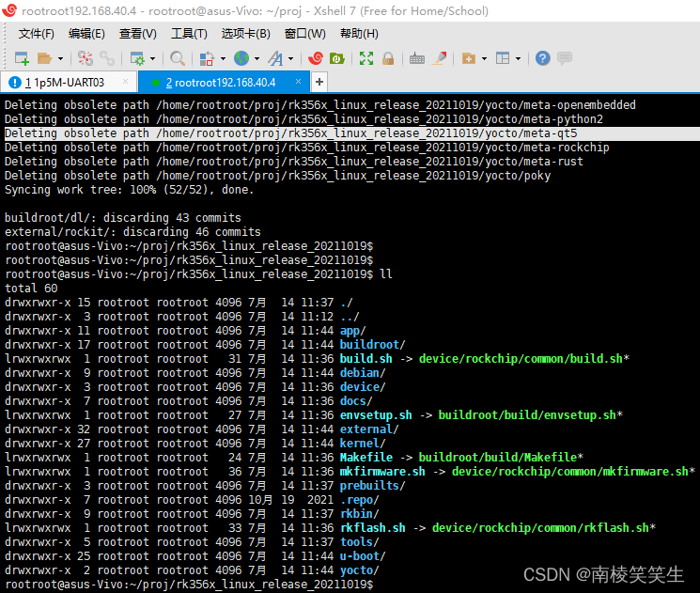Expand the Font dropdown arrow
Viewport: 700px width, 593px height.
[x=291, y=58]
